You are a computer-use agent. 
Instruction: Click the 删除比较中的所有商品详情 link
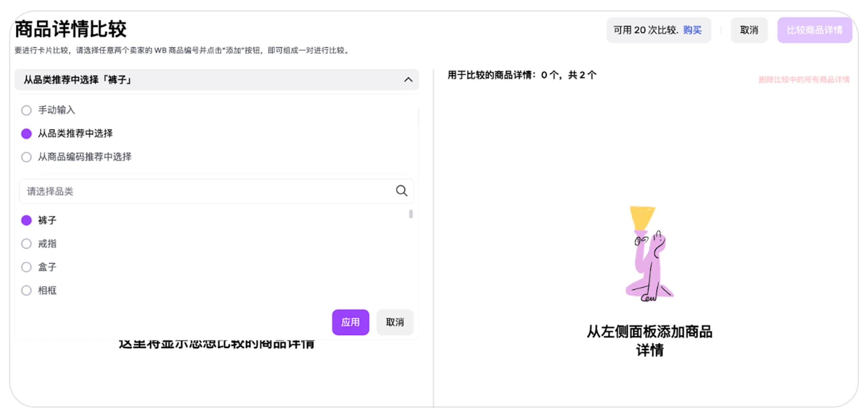pyautogui.click(x=803, y=80)
